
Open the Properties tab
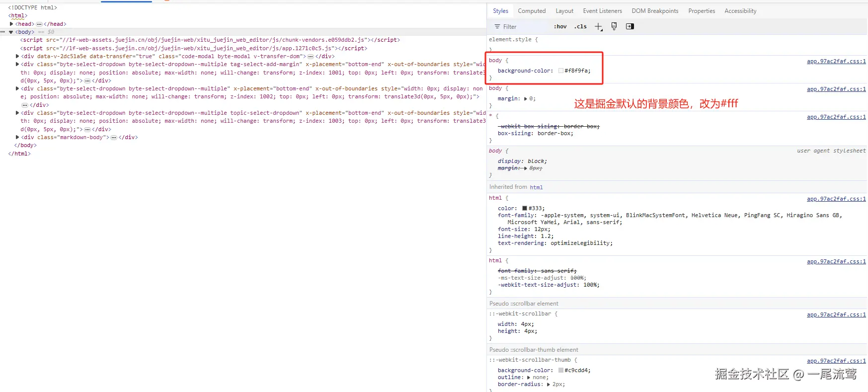pyautogui.click(x=702, y=11)
